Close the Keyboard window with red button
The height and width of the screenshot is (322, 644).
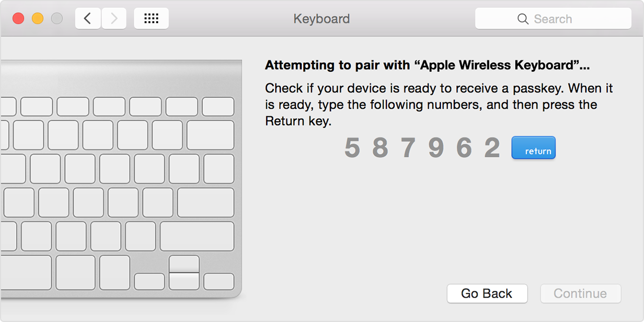coord(19,19)
